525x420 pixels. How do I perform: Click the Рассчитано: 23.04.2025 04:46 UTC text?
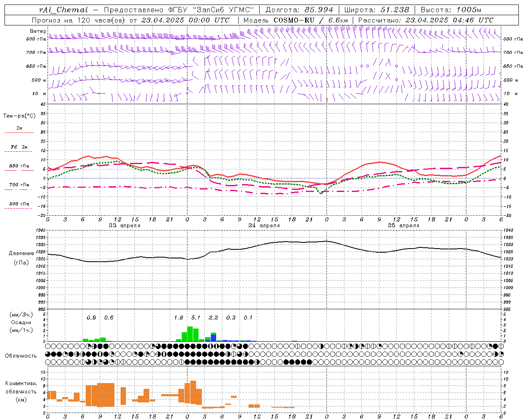click(x=426, y=20)
